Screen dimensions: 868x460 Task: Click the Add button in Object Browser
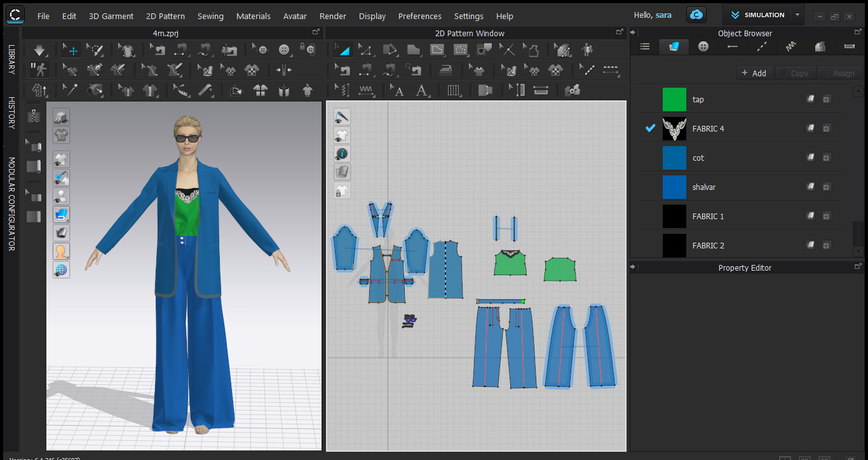pos(755,72)
